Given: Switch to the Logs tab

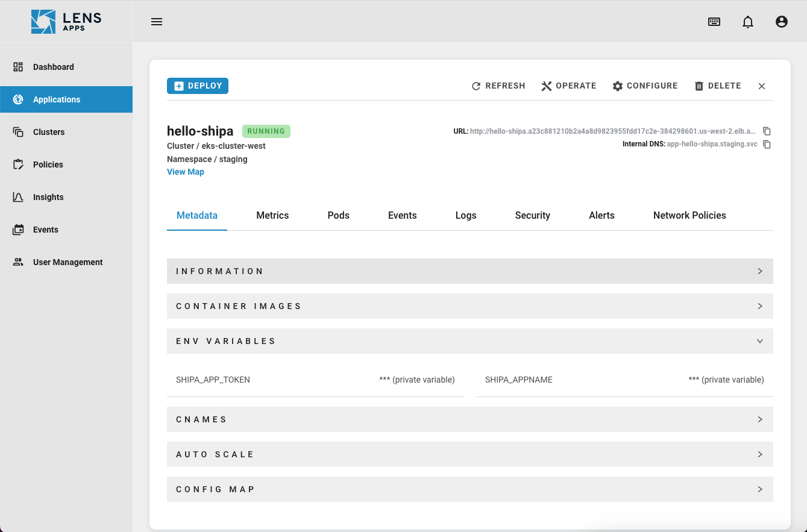Looking at the screenshot, I should pos(466,215).
